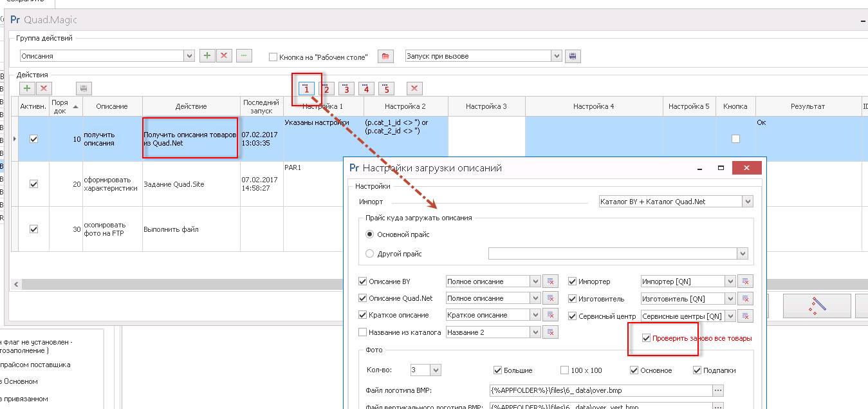Clear the Импортер field selection
The width and height of the screenshot is (868, 409).
pos(745,281)
